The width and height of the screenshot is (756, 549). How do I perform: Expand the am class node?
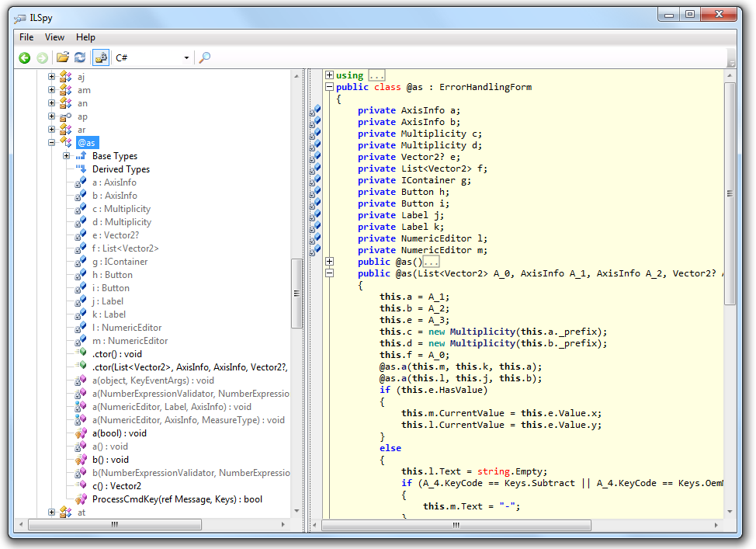point(51,89)
